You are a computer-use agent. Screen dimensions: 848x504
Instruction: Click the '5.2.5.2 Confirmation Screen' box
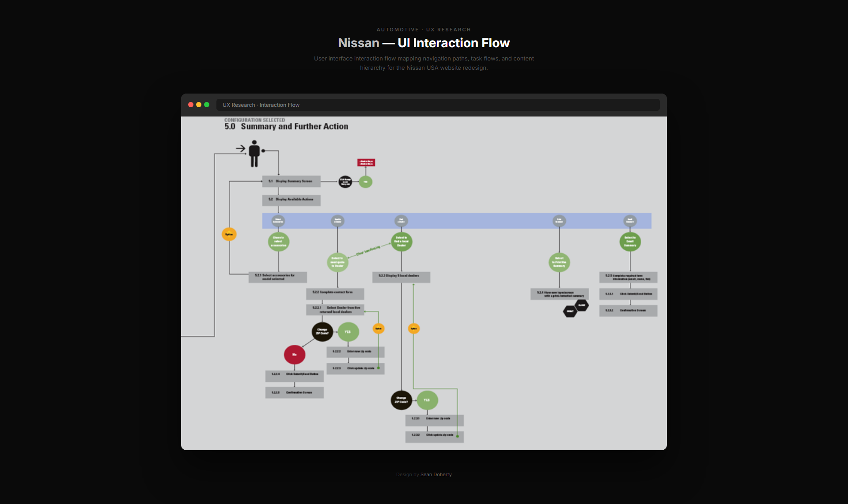point(628,311)
